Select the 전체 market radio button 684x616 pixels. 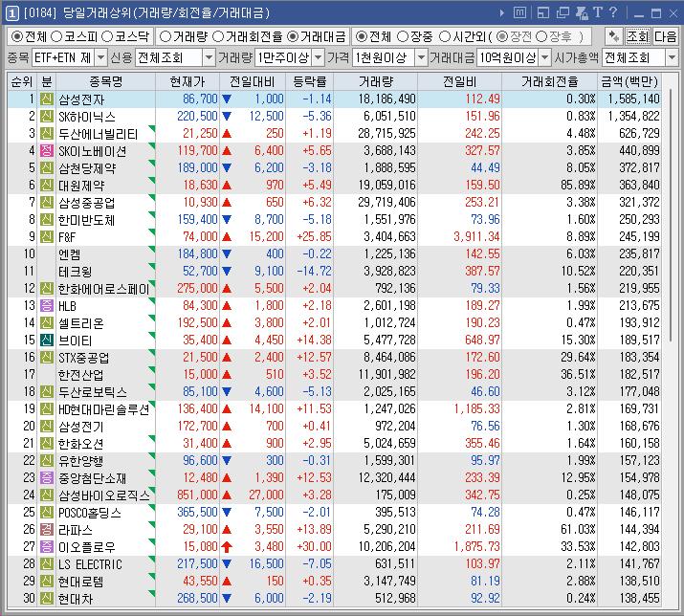click(16, 36)
